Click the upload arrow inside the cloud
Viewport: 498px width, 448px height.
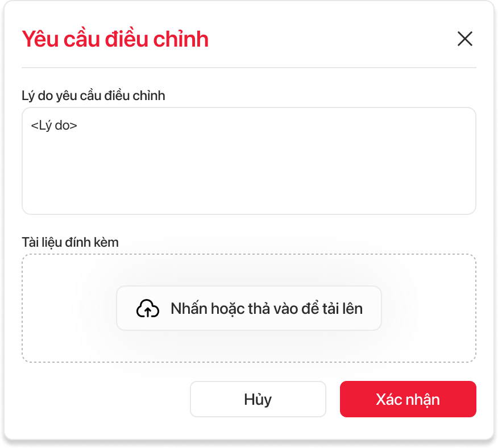[x=148, y=310]
